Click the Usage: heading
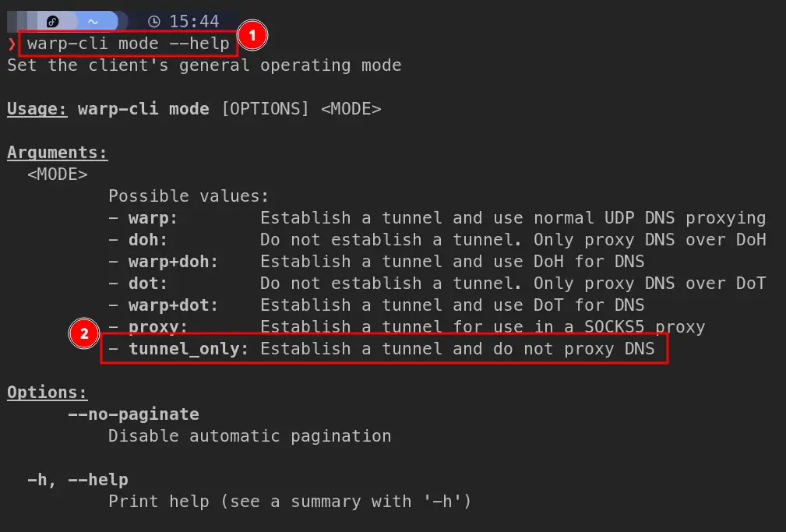Image resolution: width=786 pixels, height=532 pixels. coord(37,109)
